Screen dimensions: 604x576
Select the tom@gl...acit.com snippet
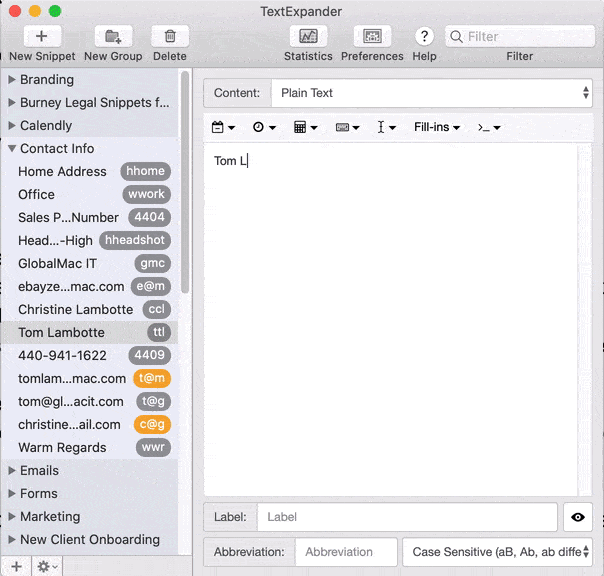pyautogui.click(x=89, y=401)
